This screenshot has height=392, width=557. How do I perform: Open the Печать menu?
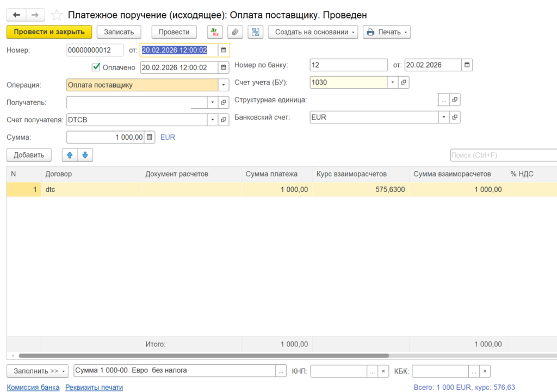coord(386,32)
